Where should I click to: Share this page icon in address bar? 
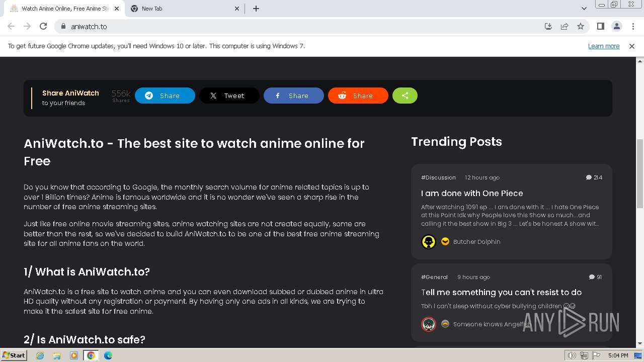point(565,26)
